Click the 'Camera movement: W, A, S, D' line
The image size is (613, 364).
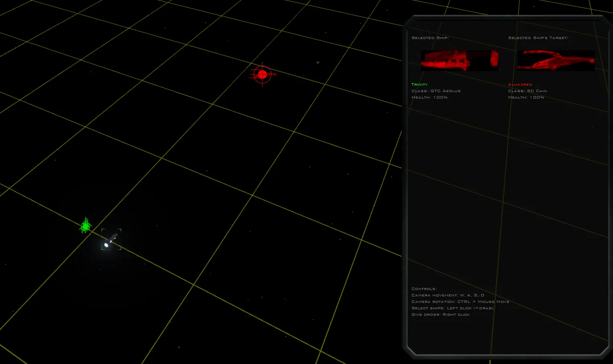(x=448, y=295)
